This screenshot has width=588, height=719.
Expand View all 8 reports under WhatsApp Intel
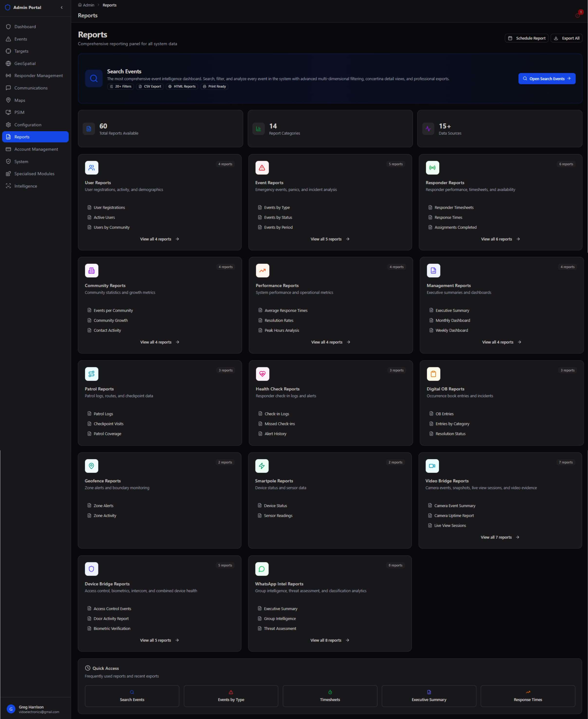coord(330,640)
